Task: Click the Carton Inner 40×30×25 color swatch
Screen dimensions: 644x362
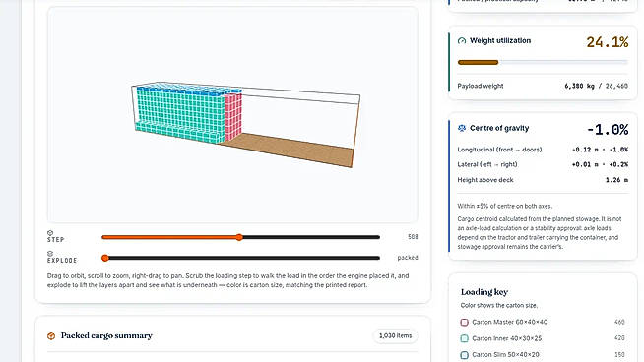Action: click(x=464, y=338)
